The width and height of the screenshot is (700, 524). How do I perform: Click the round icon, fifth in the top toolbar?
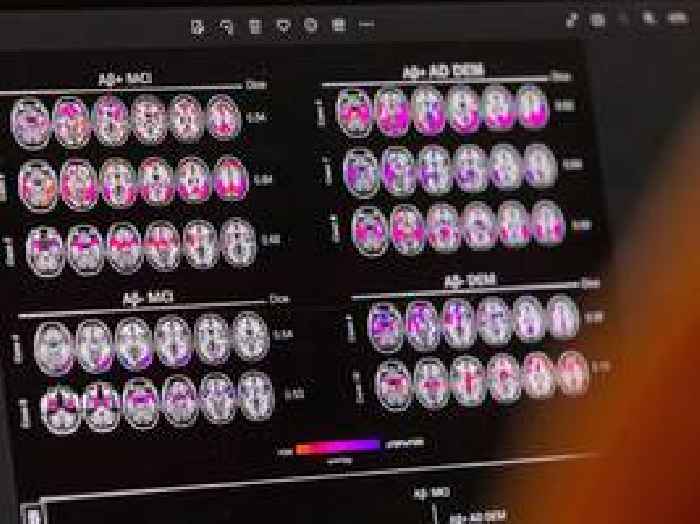pyautogui.click(x=312, y=24)
